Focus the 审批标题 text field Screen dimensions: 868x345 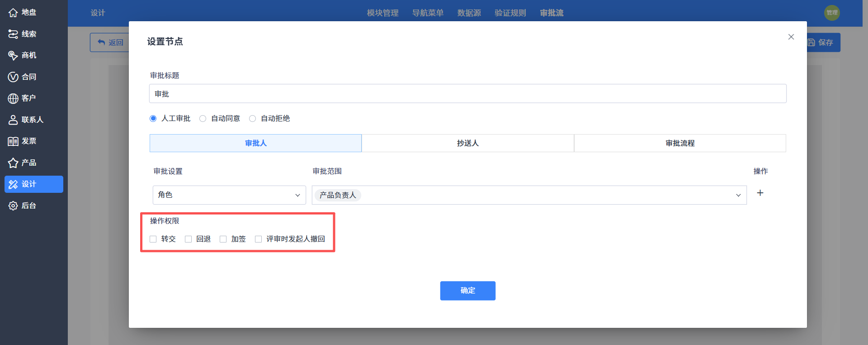click(x=468, y=93)
